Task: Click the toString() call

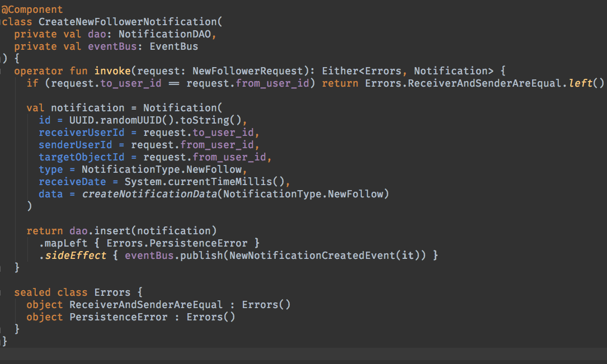Action: [211, 120]
